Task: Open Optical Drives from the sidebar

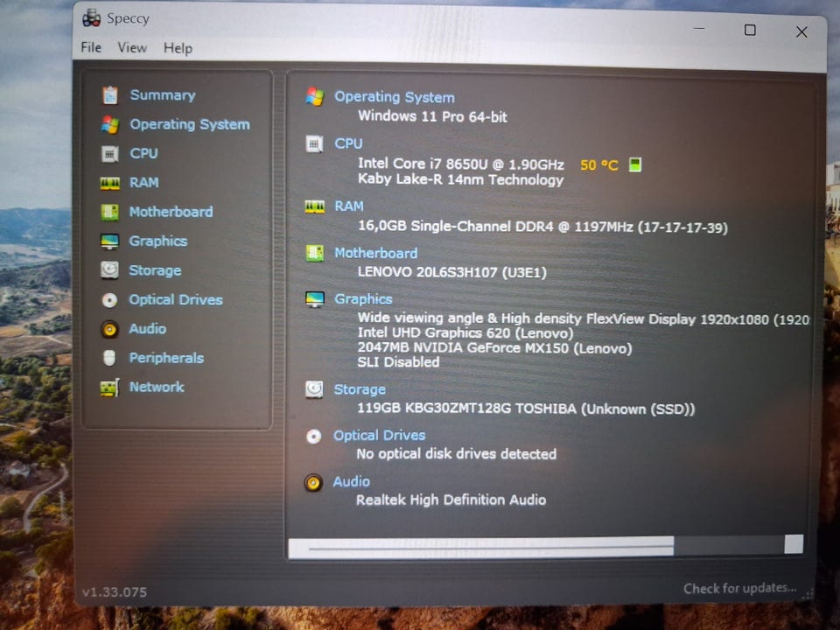Action: (x=176, y=299)
